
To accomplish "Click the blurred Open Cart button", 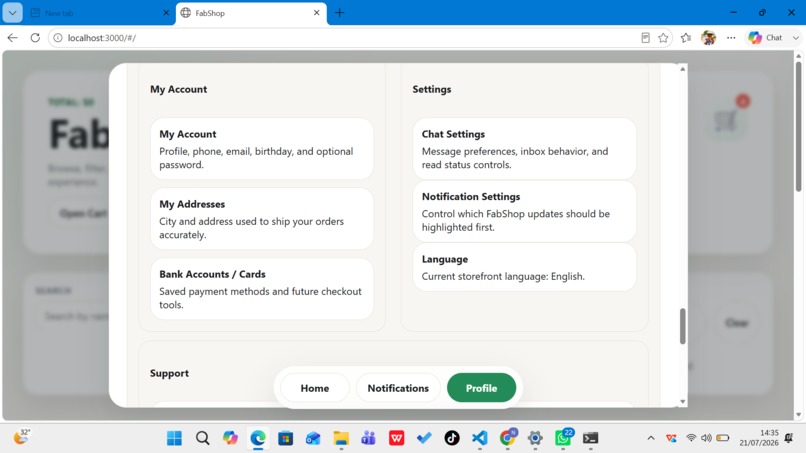I will [82, 213].
